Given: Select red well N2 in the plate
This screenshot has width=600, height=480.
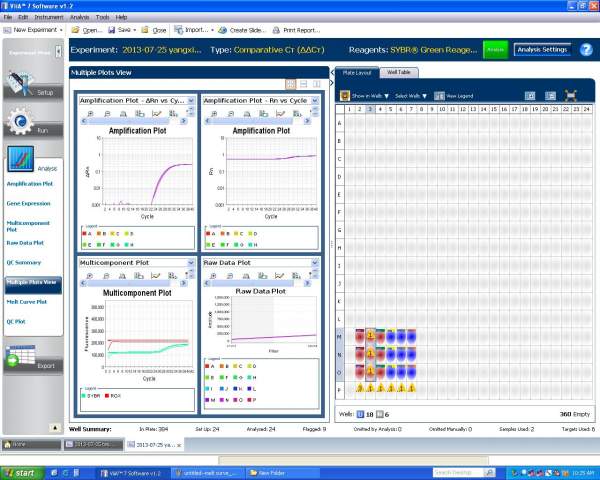Looking at the screenshot, I should point(360,354).
